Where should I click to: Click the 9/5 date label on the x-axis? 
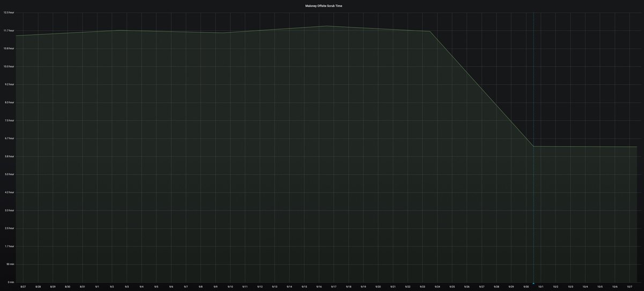click(156, 287)
